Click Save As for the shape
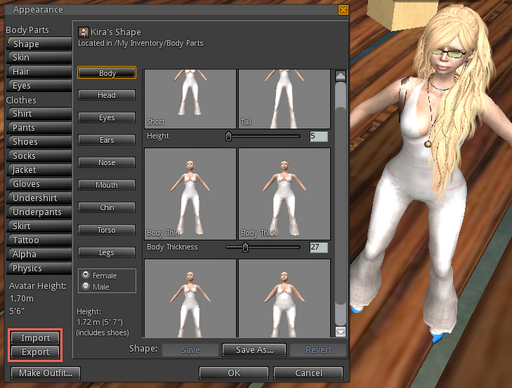 [254, 350]
